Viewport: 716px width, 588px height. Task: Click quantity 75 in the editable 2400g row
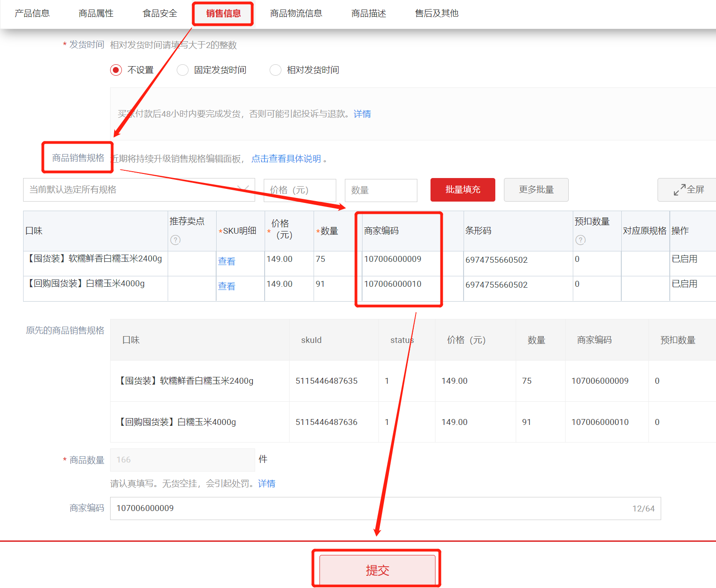(x=320, y=259)
